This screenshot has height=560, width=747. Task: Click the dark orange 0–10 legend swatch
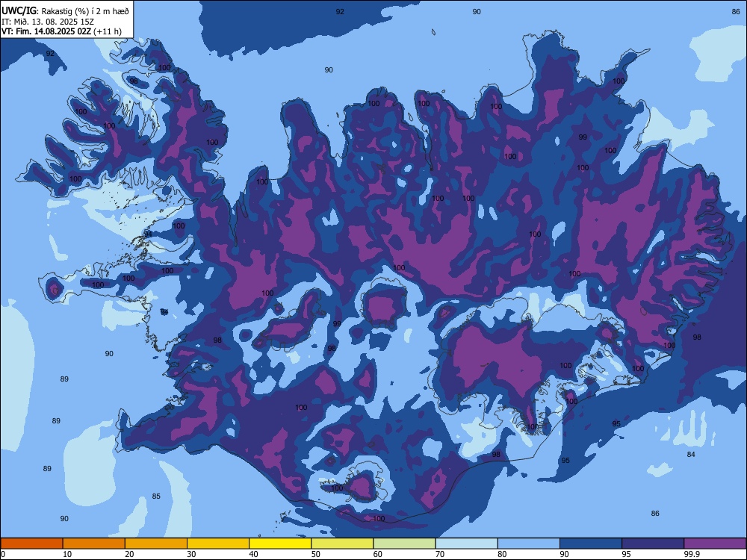coord(31,544)
